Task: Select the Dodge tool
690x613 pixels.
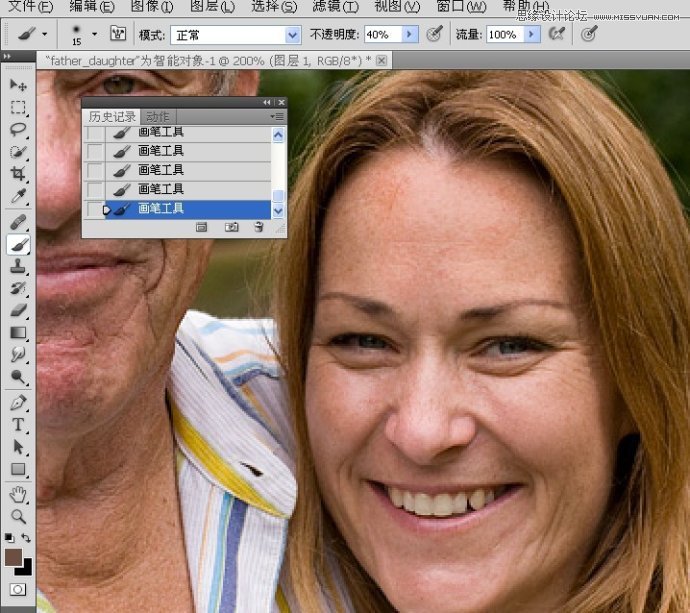Action: 18,377
